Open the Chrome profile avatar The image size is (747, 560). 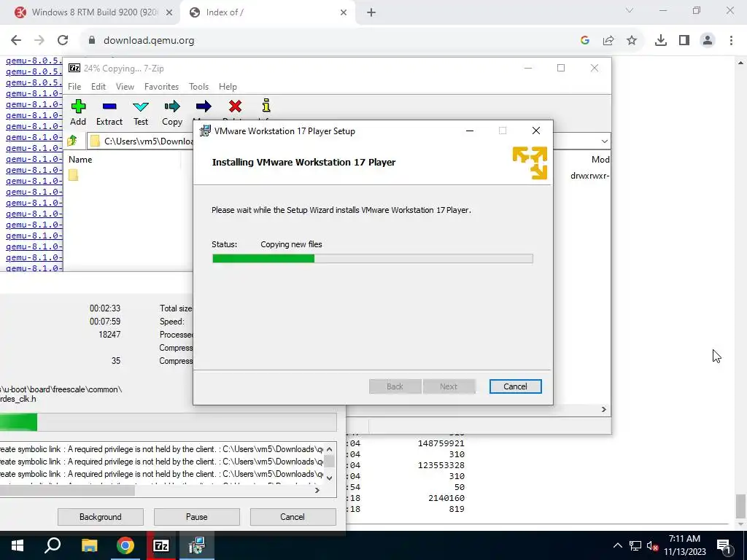tap(708, 41)
